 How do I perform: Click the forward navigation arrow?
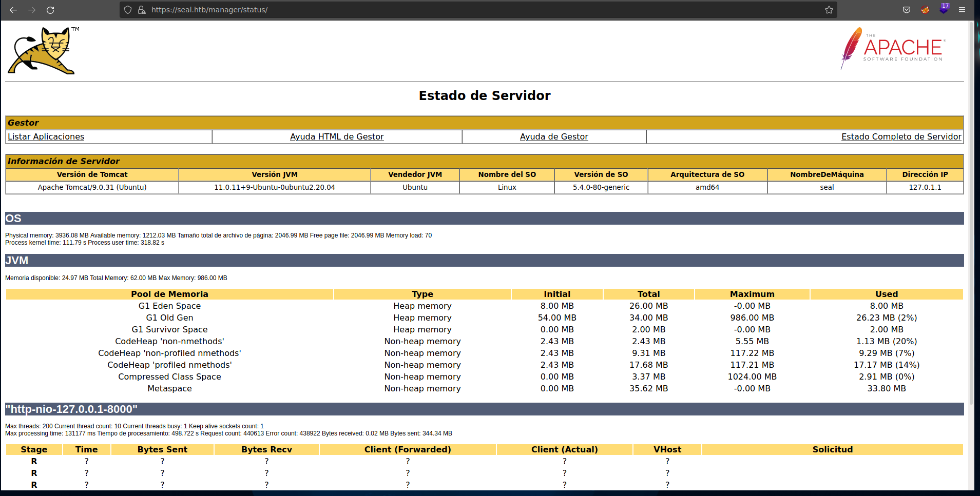tap(32, 10)
